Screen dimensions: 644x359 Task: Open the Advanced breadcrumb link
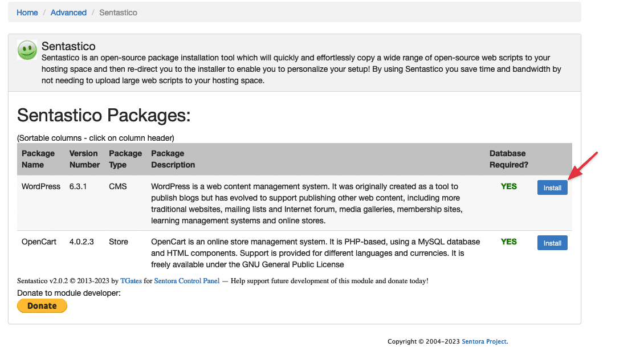68,13
